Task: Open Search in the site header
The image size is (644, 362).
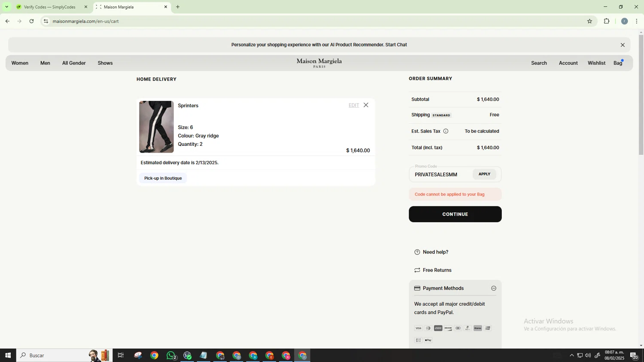Action: (539, 63)
